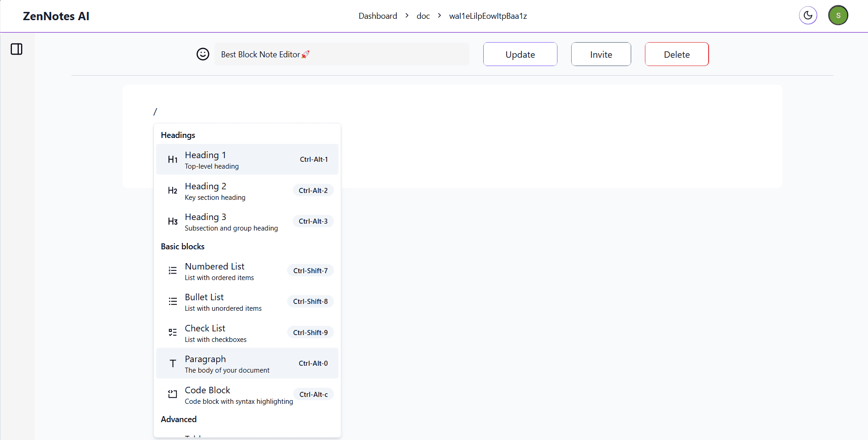Open the emoji picker smiley icon
Screen dimensions: 868x440
[203, 54]
